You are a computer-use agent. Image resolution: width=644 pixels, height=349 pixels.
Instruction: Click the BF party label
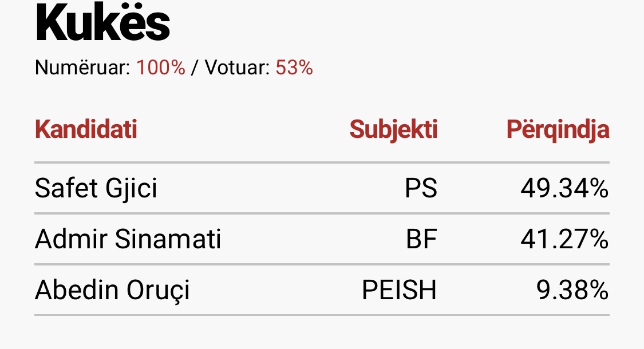point(421,239)
